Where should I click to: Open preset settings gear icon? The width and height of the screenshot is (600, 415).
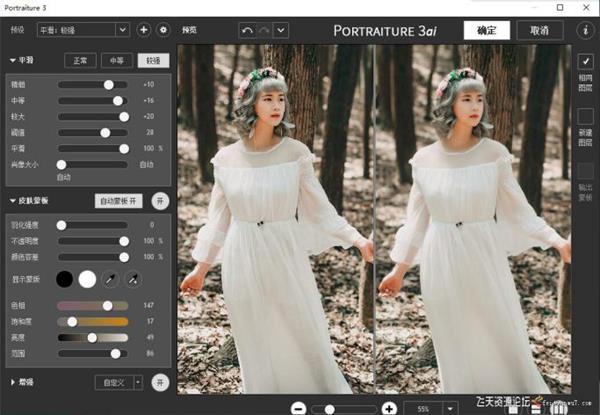pyautogui.click(x=163, y=30)
